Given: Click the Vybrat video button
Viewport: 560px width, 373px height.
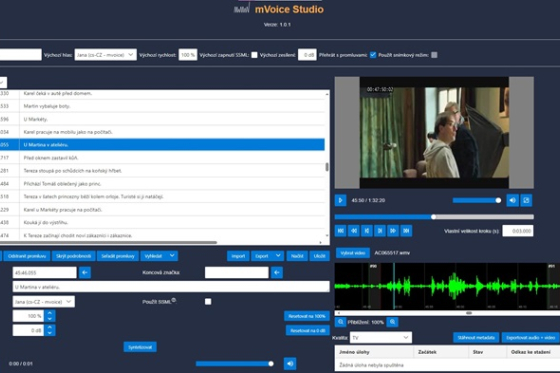Looking at the screenshot, I should [352, 253].
